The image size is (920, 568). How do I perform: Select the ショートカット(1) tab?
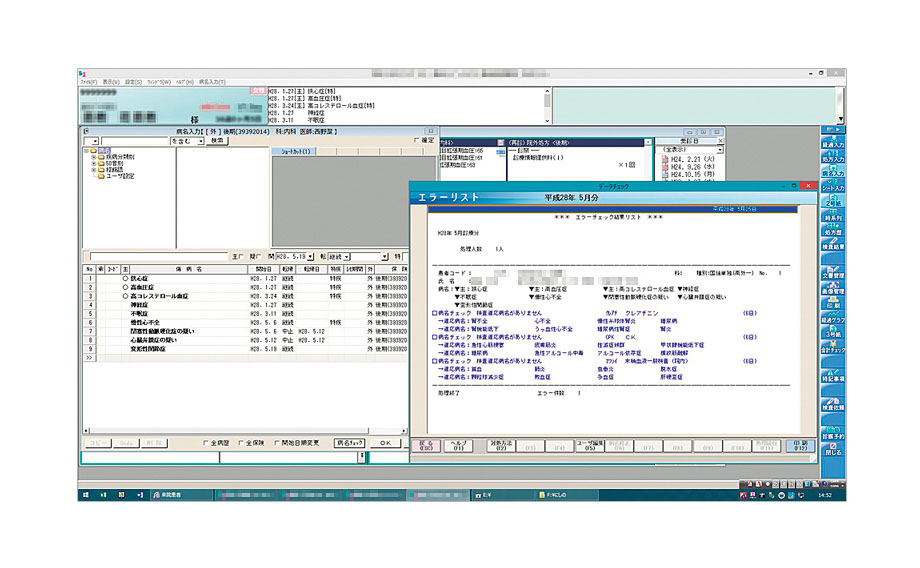292,152
